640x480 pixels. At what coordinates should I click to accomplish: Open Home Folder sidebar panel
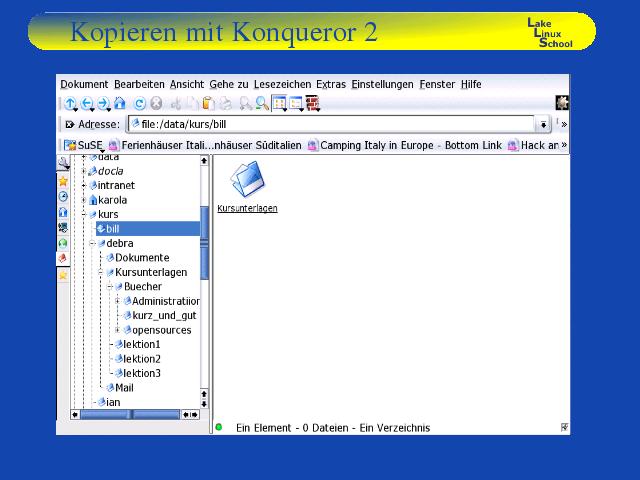(63, 212)
